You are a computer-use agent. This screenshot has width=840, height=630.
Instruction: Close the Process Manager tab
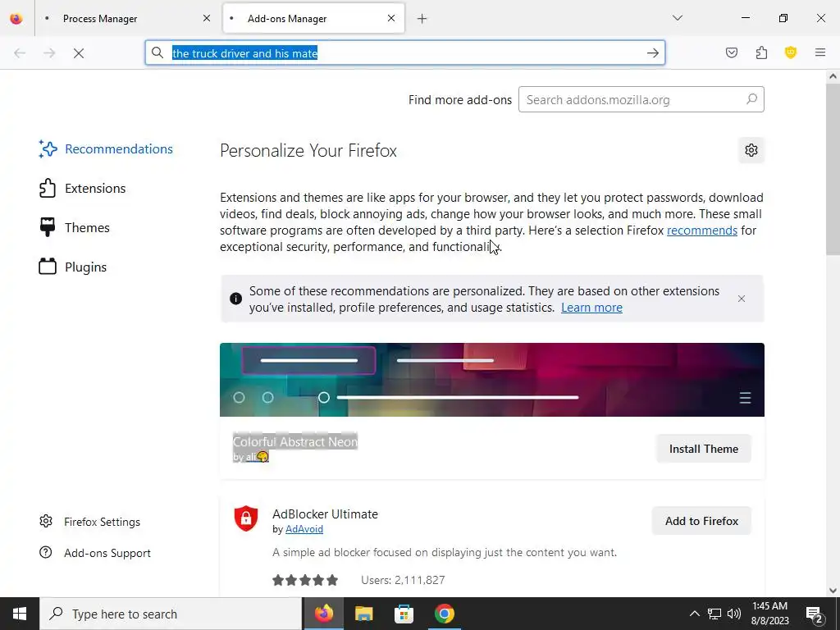pyautogui.click(x=206, y=18)
